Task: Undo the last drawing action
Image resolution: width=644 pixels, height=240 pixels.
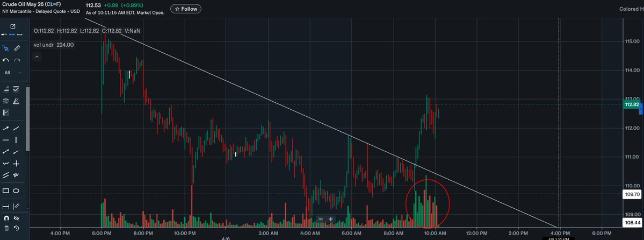Action: 6,60
